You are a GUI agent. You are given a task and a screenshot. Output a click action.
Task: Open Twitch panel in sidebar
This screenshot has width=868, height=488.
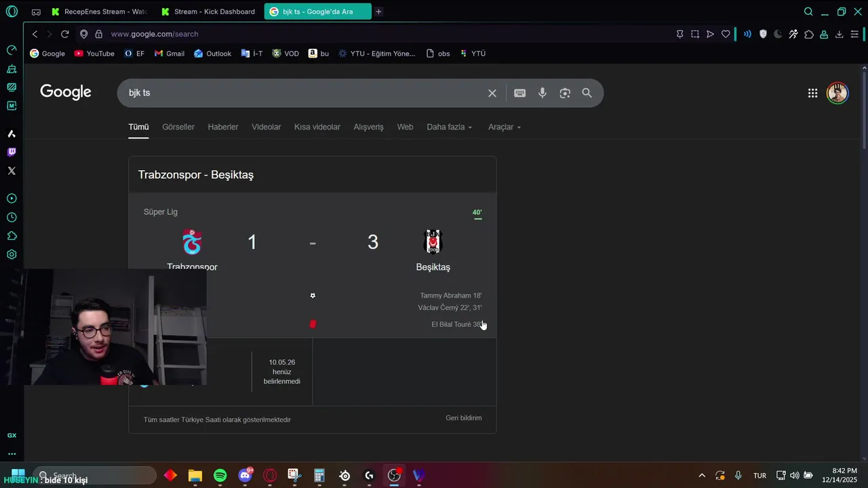pos(12,152)
